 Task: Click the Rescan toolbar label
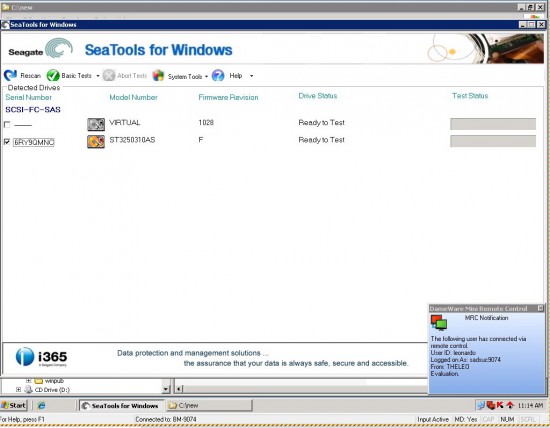pos(31,75)
